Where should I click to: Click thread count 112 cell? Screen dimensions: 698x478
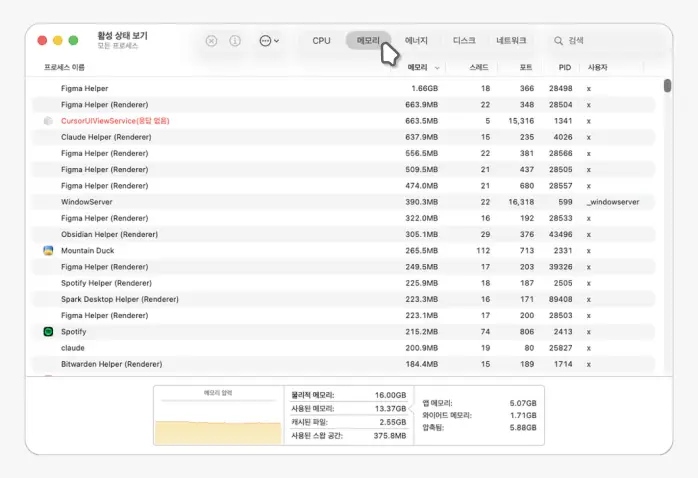point(483,251)
